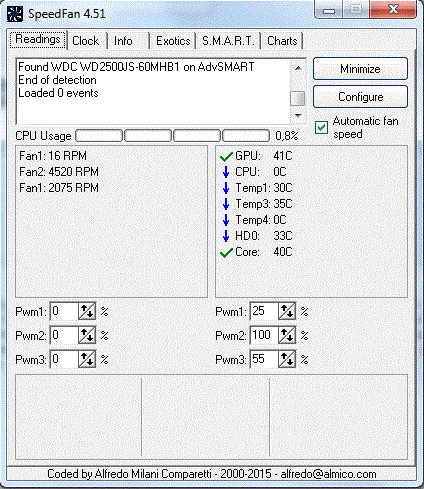Minimize the SpeedFan window from title bar
Image resolution: width=424 pixels, height=489 pixels.
coord(329,10)
